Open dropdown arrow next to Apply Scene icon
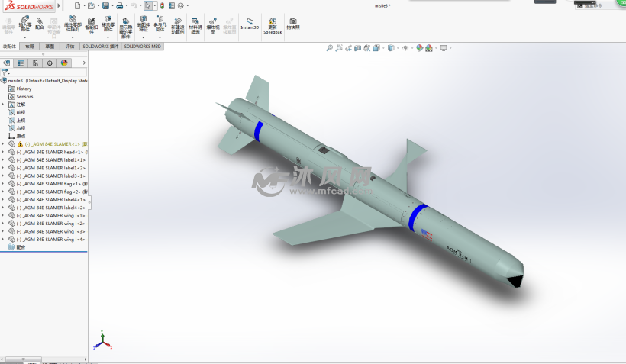626x364 pixels. [x=436, y=48]
